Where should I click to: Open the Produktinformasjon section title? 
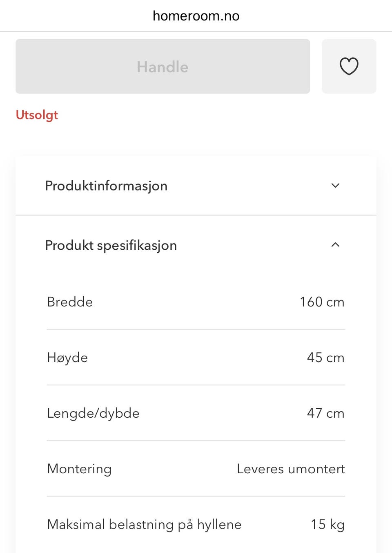point(106,186)
